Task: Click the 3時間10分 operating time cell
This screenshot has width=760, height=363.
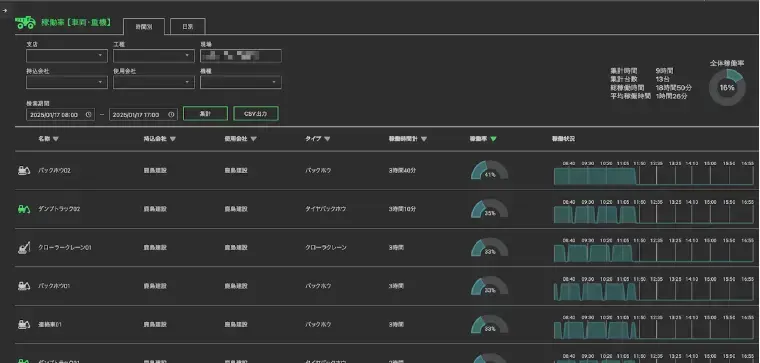Action: (402, 209)
